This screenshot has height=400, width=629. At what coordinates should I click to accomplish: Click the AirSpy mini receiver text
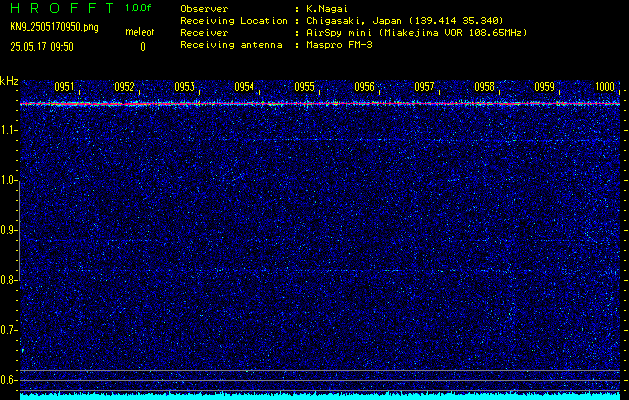tap(417, 32)
